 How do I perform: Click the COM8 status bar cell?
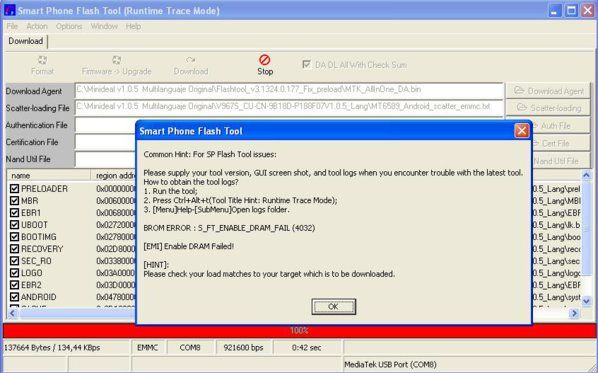190,347
